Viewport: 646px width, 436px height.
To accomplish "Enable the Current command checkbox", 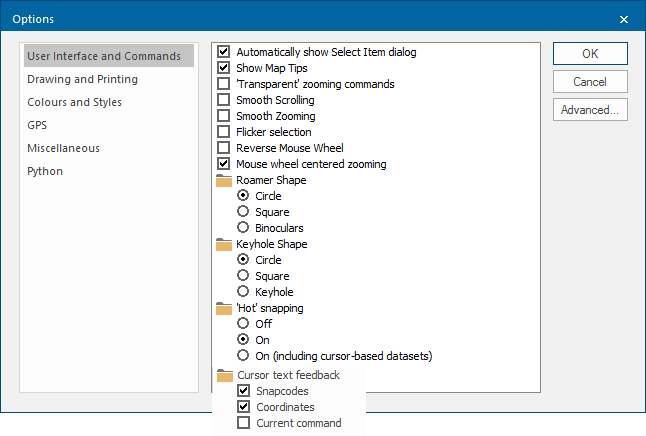I will point(243,423).
